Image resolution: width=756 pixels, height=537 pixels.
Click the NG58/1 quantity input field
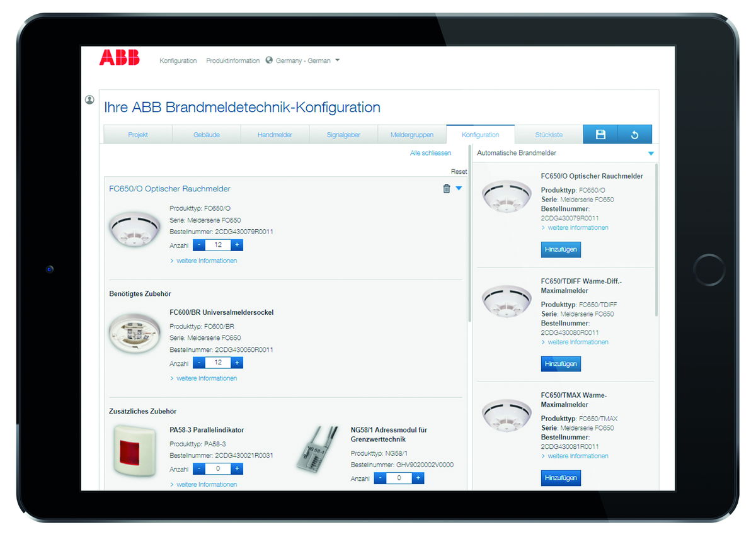pos(399,478)
